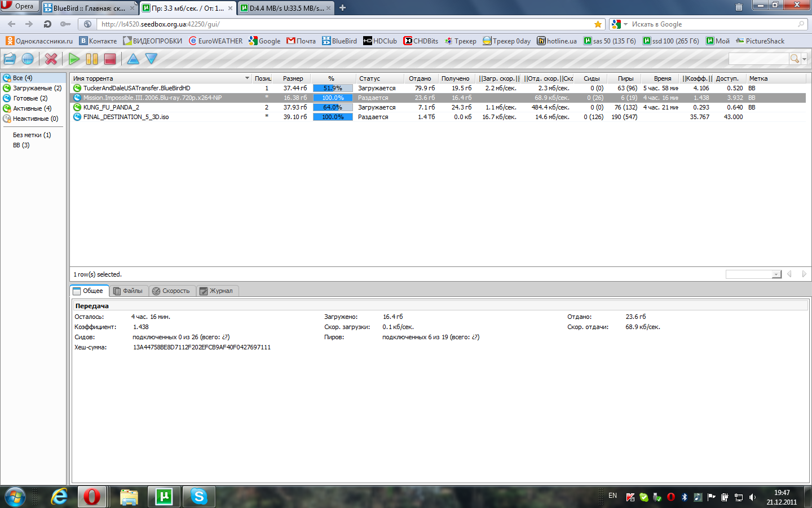Select the FINAL_DESTINATION_5_3D.iso torrent row
This screenshot has height=508, width=812.
(x=439, y=117)
